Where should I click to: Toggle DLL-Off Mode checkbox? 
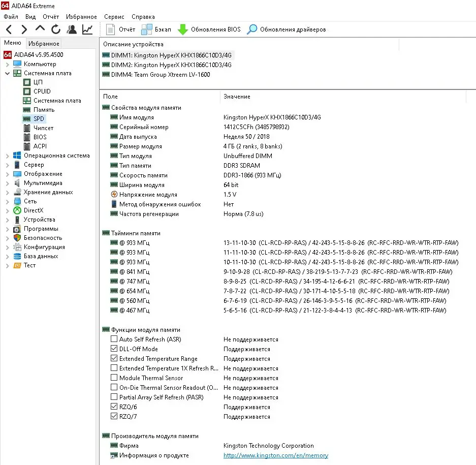tap(114, 349)
